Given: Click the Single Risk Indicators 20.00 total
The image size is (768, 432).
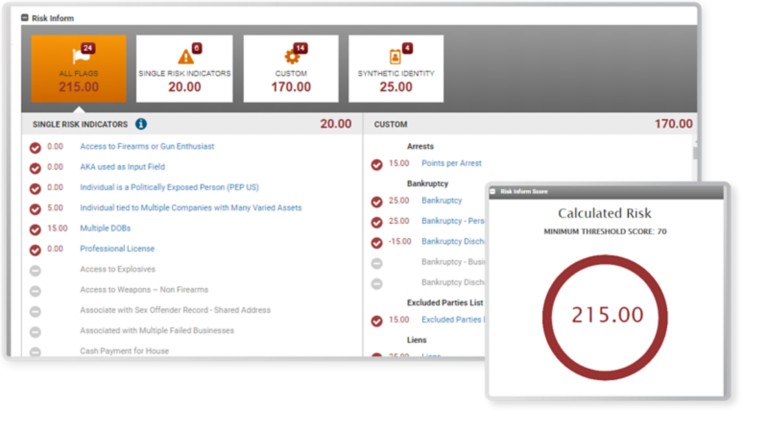Looking at the screenshot, I should 336,124.
